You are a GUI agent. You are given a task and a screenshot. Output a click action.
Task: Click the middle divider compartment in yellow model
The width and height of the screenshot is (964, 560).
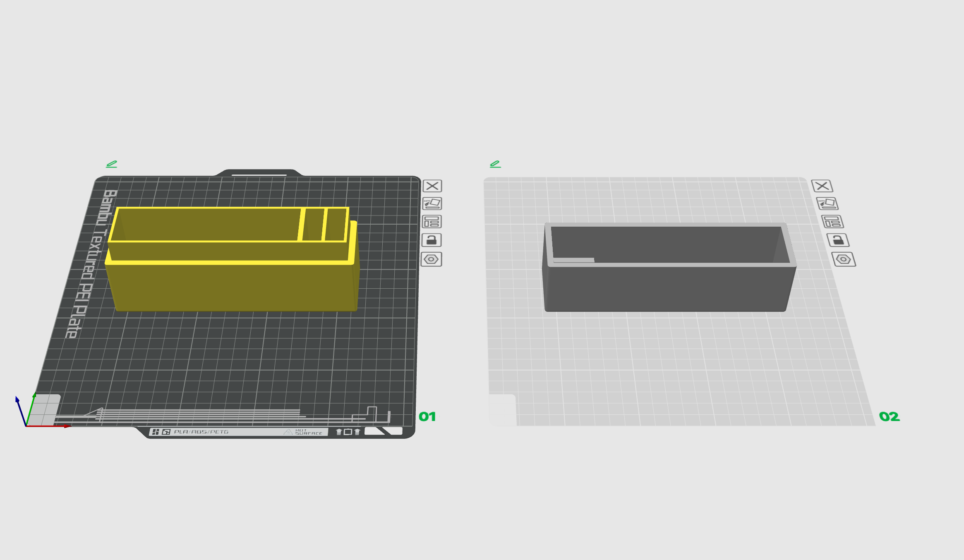[314, 225]
